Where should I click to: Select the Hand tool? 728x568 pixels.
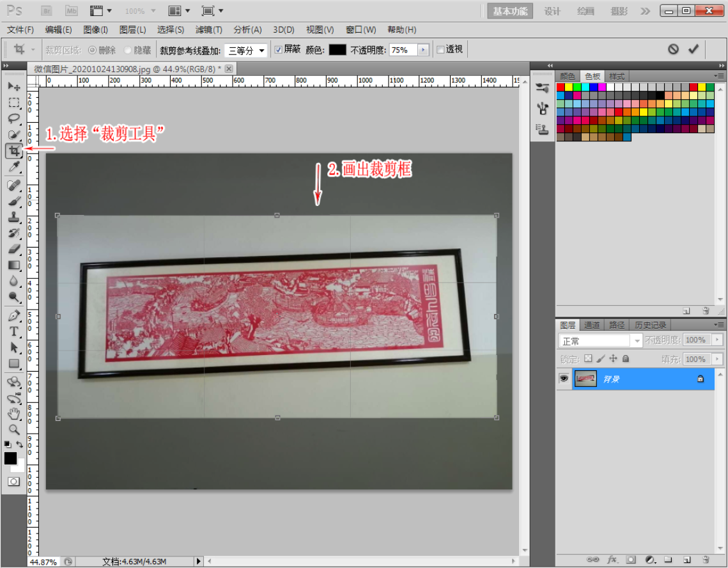pos(14,413)
